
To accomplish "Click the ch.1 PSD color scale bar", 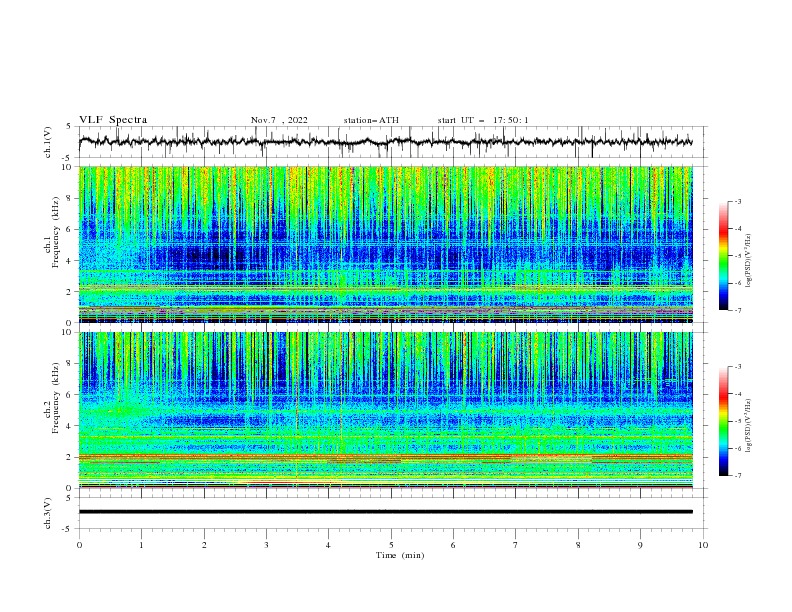I will [x=724, y=256].
